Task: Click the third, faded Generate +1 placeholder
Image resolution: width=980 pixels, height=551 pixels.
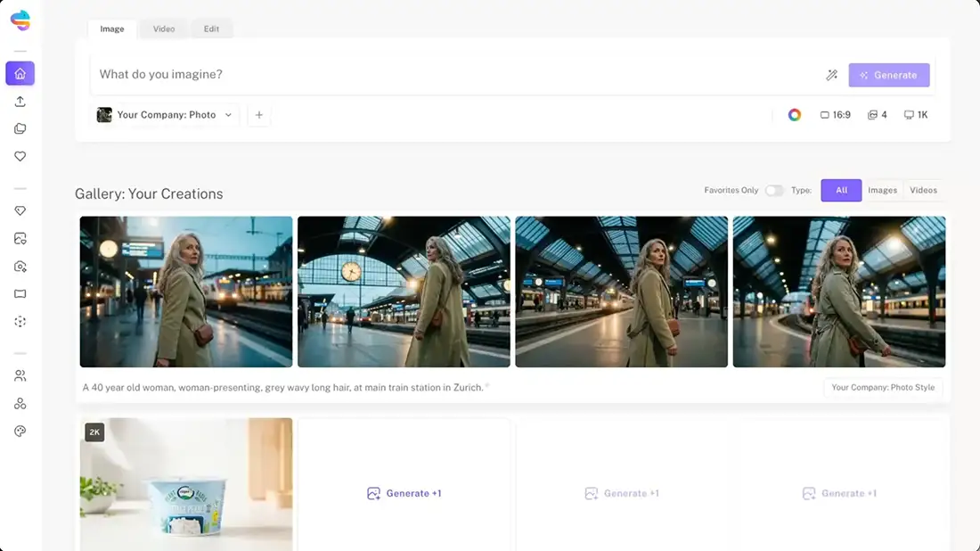Action: coord(839,493)
